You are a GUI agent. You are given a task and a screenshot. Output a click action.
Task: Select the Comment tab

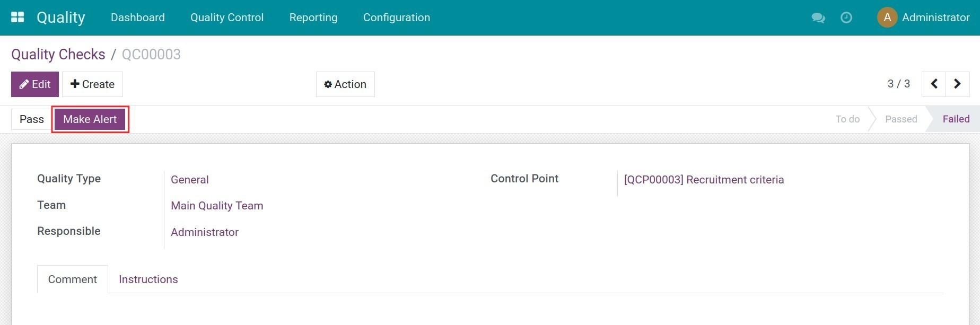73,279
